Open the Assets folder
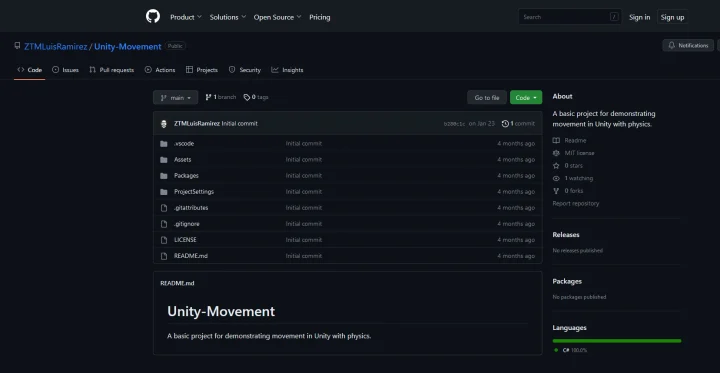 pos(182,160)
